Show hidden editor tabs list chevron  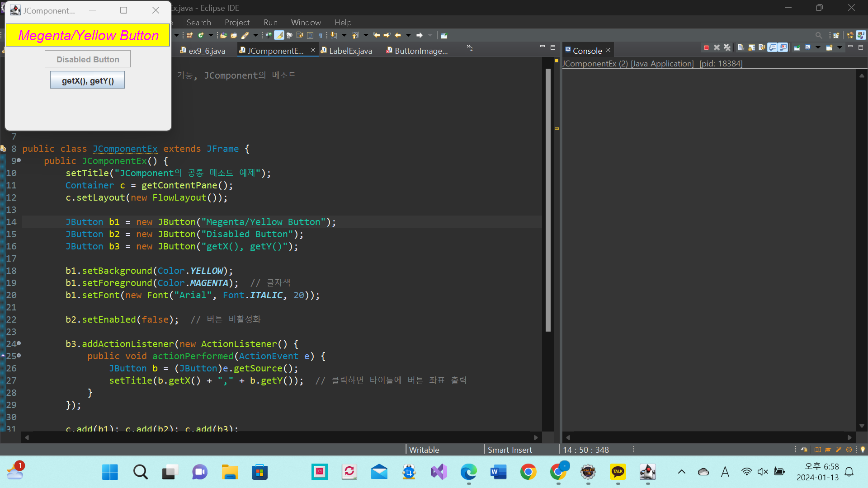470,47
